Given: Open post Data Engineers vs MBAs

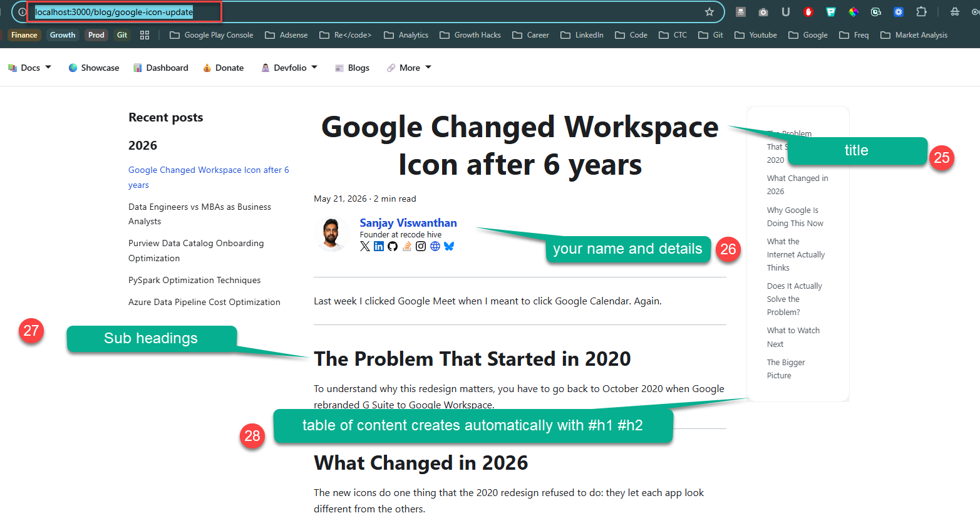Looking at the screenshot, I should click(200, 214).
